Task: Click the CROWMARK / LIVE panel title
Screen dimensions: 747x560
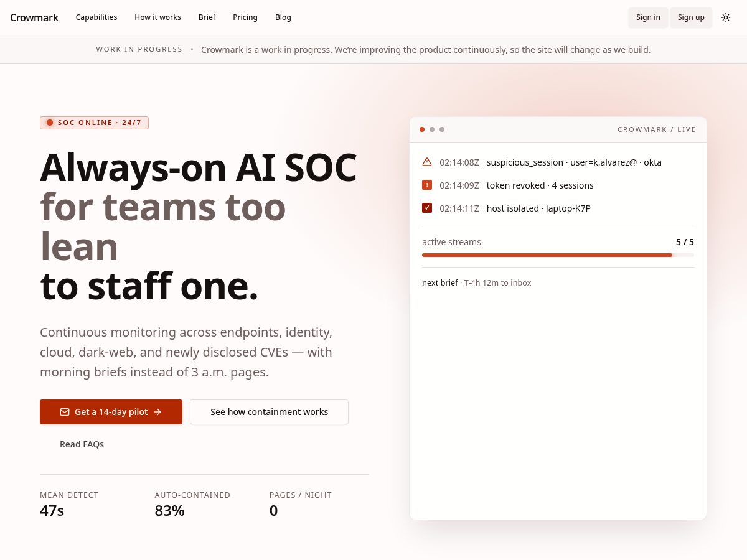Action: (x=657, y=129)
